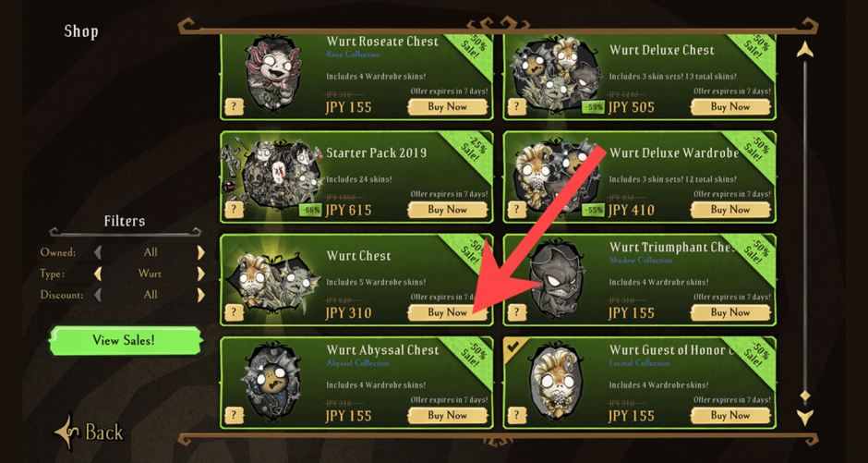Open info icon on Wurt Triumphant Chest

(x=516, y=313)
